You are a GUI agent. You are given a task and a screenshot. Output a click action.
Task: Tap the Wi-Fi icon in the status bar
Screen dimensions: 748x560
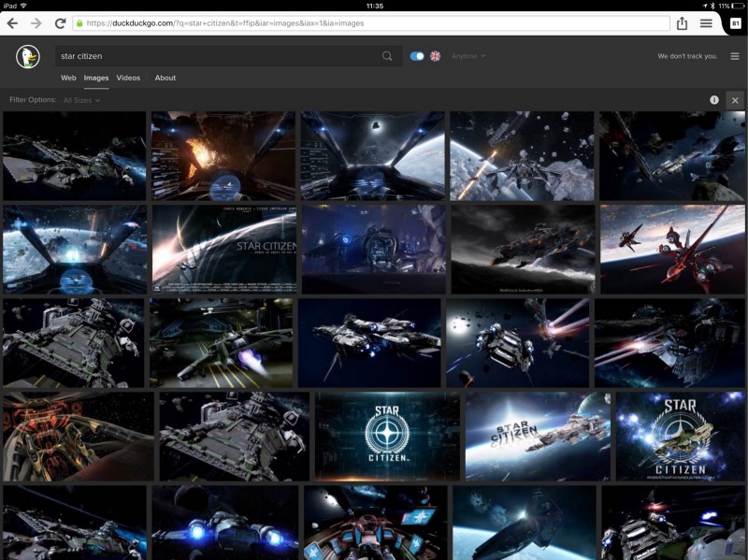(x=23, y=6)
